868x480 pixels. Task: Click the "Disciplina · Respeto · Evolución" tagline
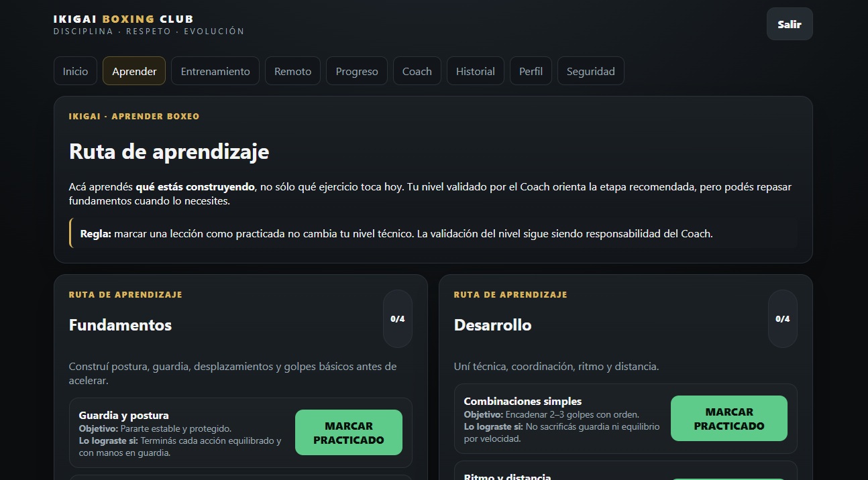149,32
